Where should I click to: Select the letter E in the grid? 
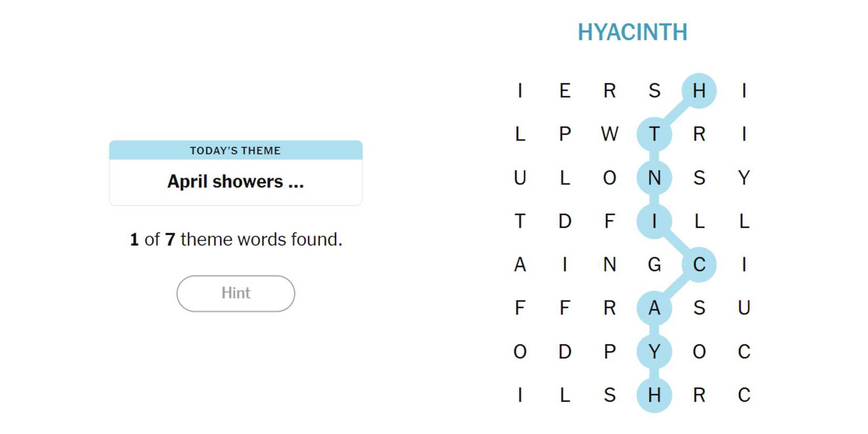click(x=565, y=91)
